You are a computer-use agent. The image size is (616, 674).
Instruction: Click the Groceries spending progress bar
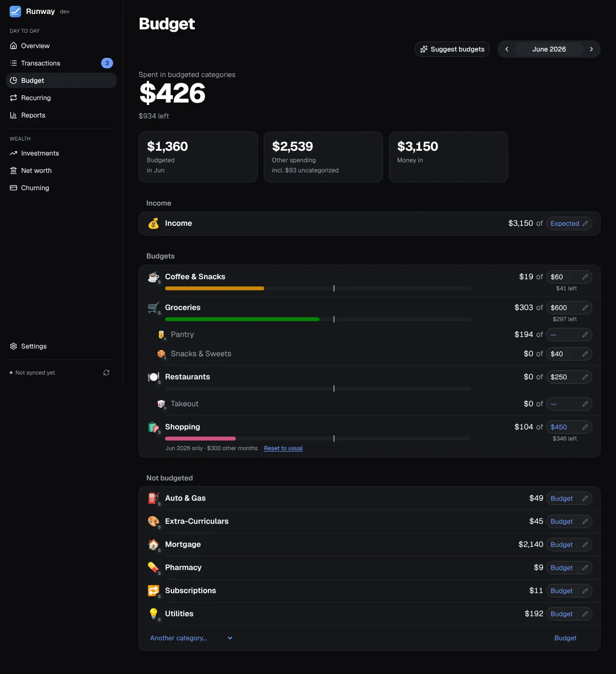click(318, 319)
